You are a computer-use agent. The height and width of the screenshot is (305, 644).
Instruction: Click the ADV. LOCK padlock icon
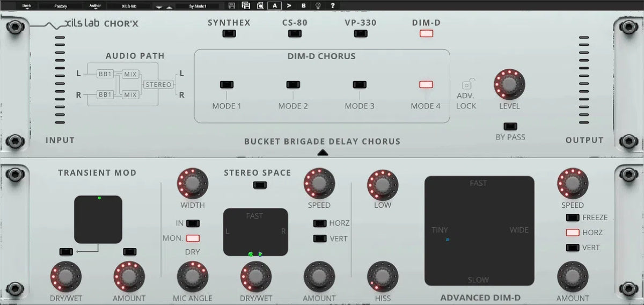466,84
